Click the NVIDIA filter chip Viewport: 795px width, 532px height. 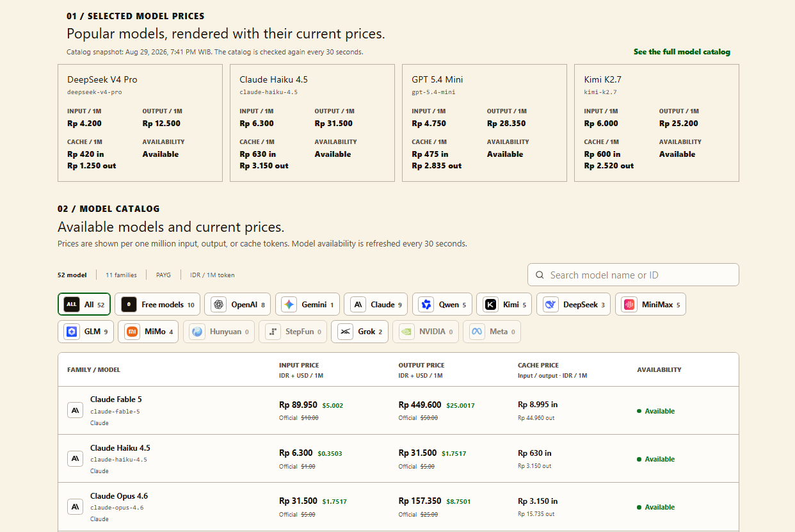426,332
